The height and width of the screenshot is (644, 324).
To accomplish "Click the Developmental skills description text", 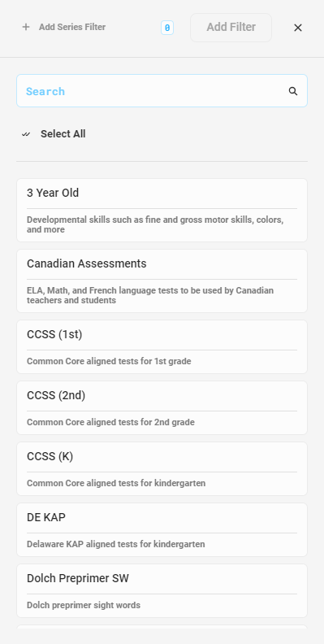I will pos(155,224).
